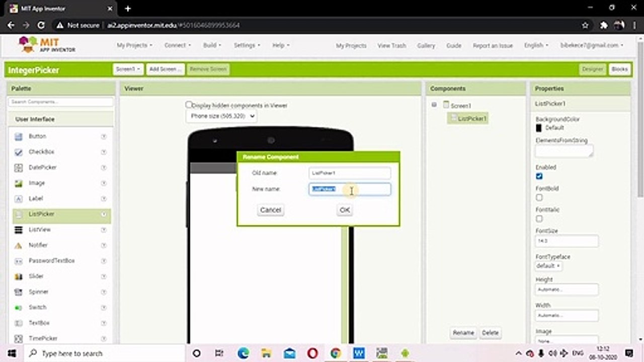Enable the FontBold checkbox
The height and width of the screenshot is (362, 644).
(539, 198)
